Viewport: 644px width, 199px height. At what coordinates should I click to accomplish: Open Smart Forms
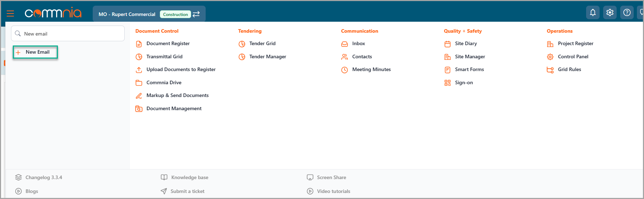coord(469,70)
